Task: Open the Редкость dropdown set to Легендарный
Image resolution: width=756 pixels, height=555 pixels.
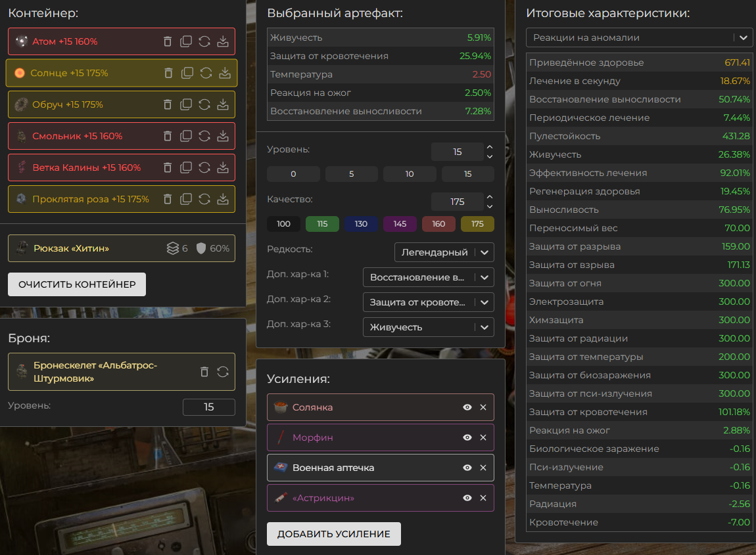Action: coord(444,252)
